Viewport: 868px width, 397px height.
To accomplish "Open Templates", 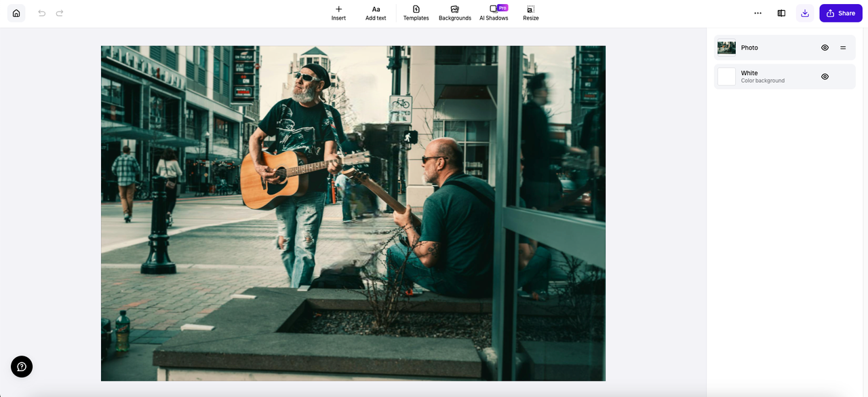I will pyautogui.click(x=416, y=13).
